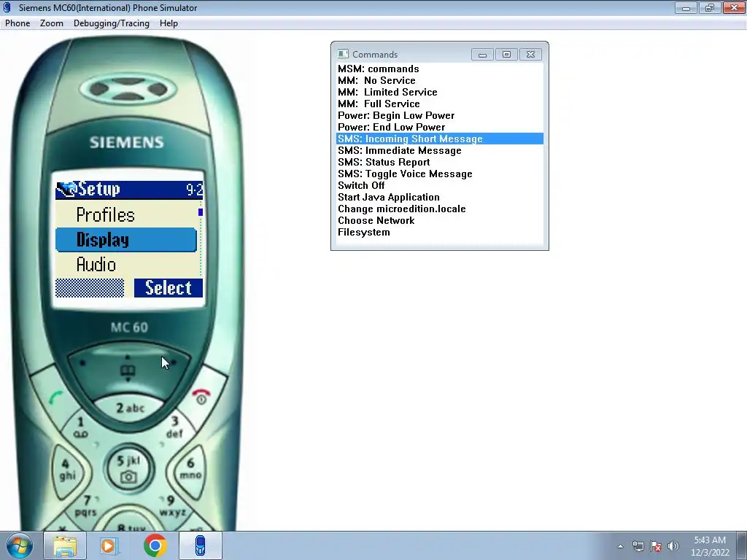Screen dimensions: 747x560
Task: Open File Explorer from the taskbar
Action: pyautogui.click(x=65, y=546)
